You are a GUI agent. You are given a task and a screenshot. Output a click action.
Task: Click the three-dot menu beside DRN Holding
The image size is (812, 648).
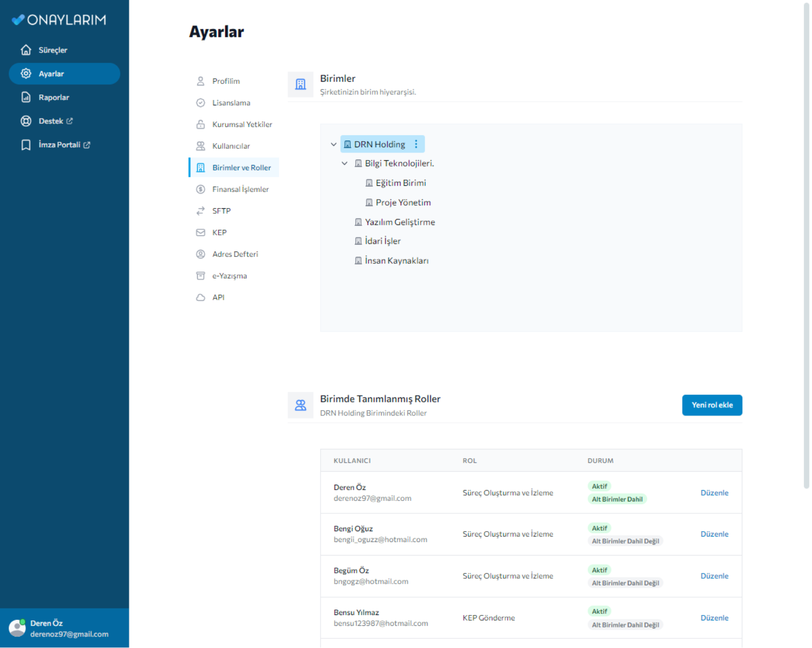[x=416, y=144]
